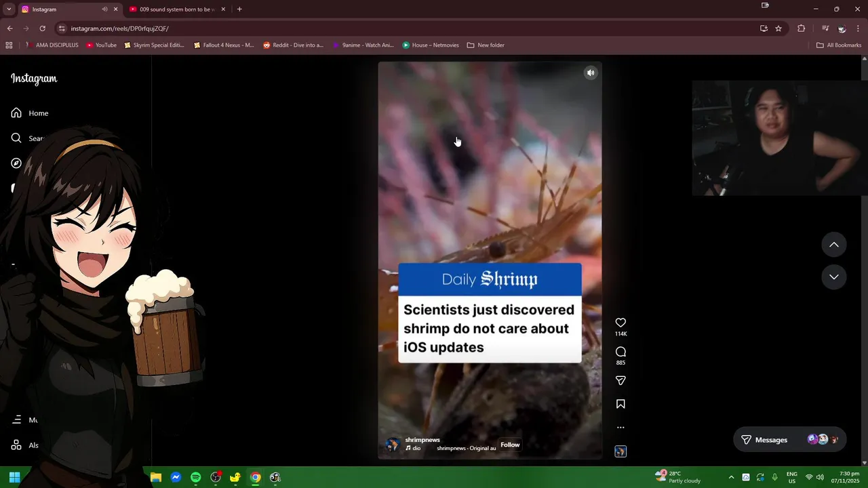Click the address bar URL

click(120, 28)
